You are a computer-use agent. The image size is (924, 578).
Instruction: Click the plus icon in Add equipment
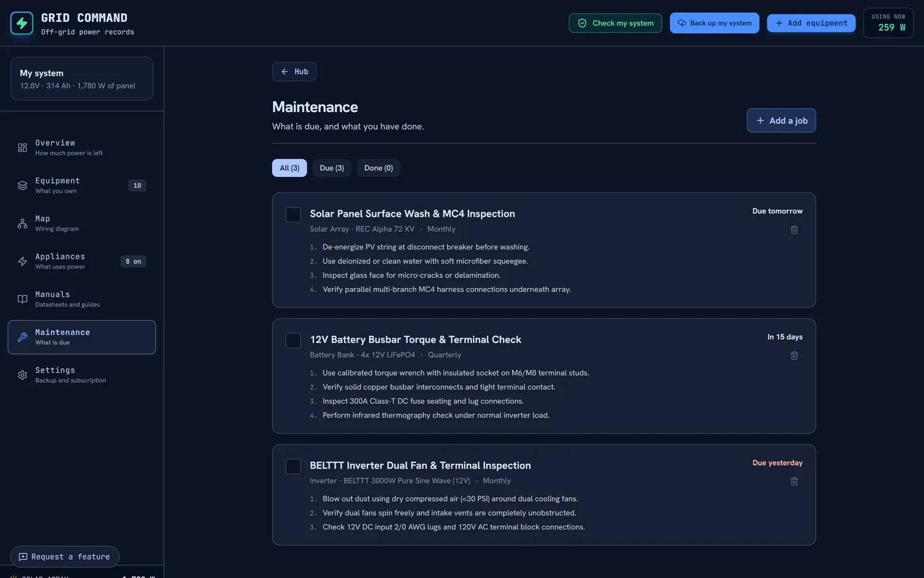click(x=779, y=23)
